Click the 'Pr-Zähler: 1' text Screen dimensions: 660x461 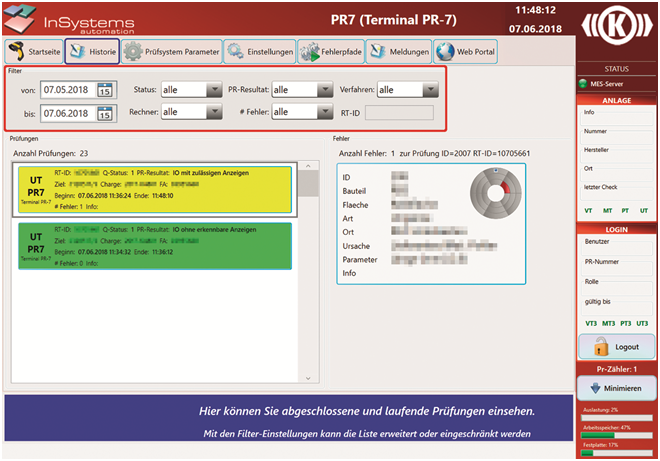coord(617,369)
